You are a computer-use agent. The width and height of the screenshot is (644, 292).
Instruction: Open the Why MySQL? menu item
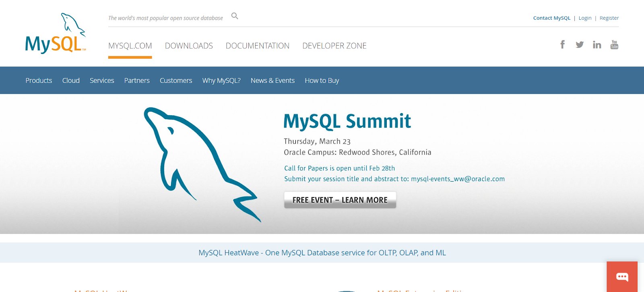(221, 81)
